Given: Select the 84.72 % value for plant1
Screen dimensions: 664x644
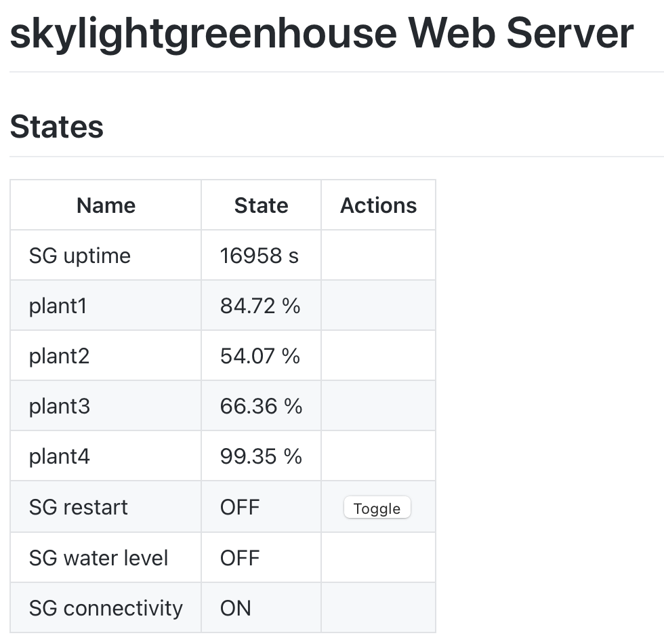Looking at the screenshot, I should (261, 306).
